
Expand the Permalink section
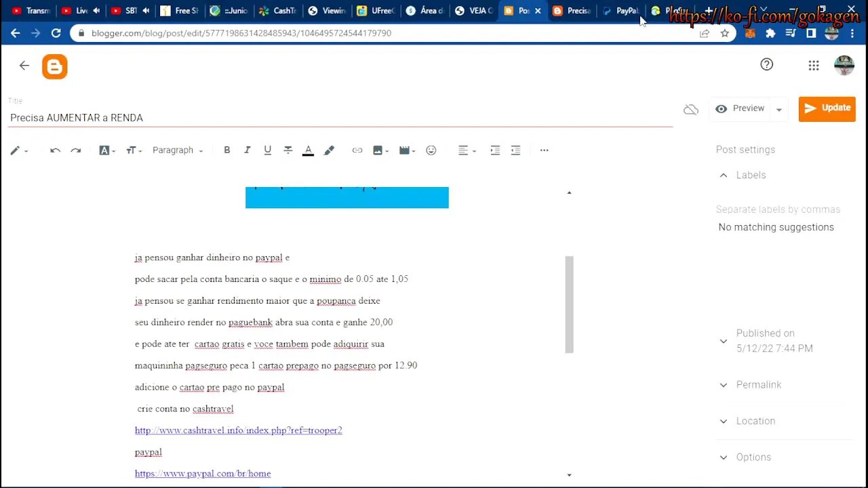pos(723,385)
